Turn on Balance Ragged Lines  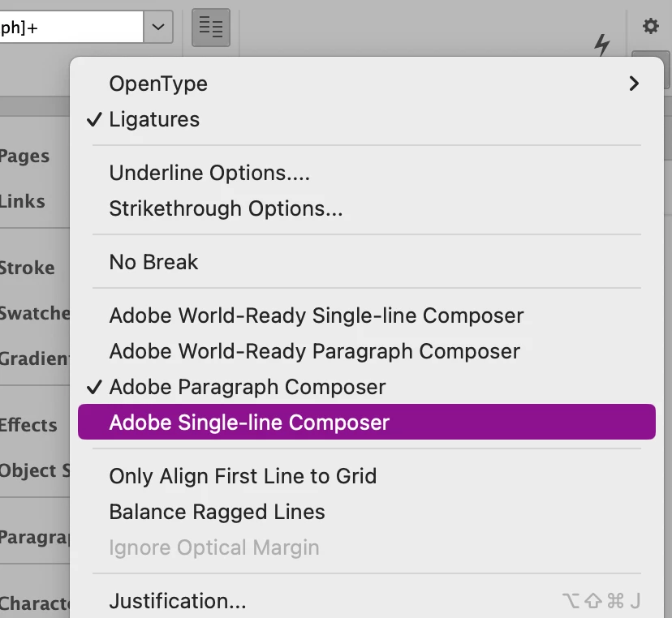[217, 512]
